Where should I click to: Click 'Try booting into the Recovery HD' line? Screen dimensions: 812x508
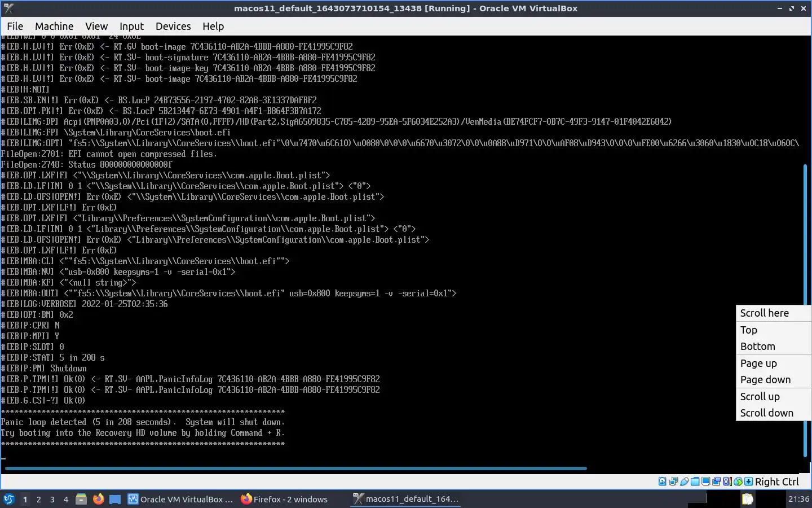coord(143,433)
